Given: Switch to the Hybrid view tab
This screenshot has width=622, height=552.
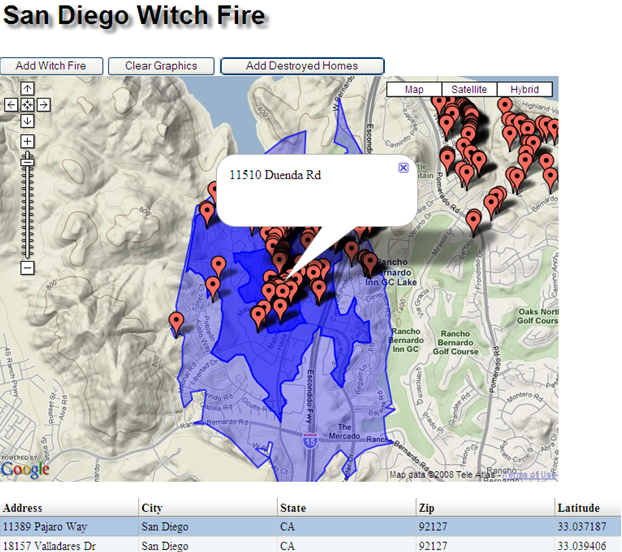Looking at the screenshot, I should point(524,90).
